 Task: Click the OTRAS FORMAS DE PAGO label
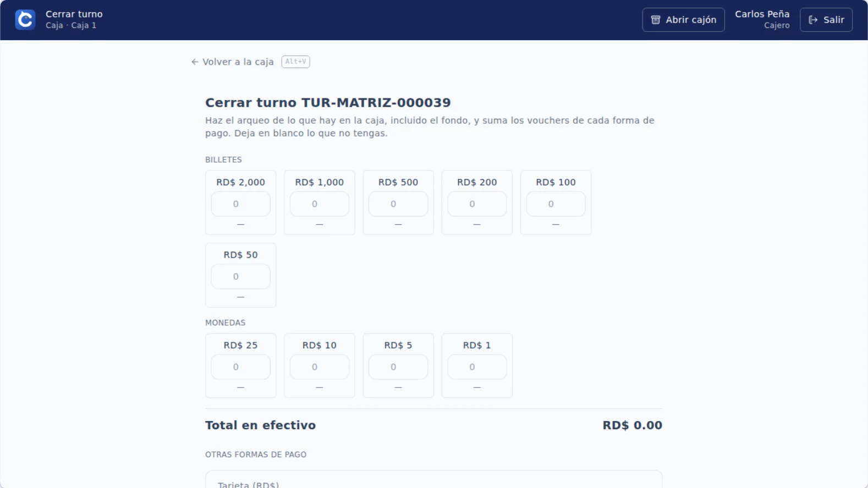tap(256, 455)
